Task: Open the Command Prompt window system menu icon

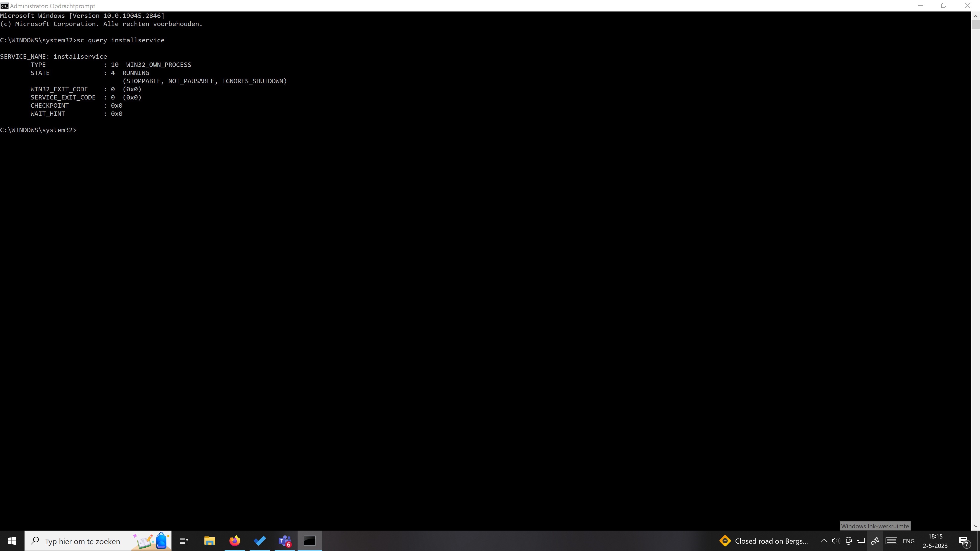Action: click(x=4, y=6)
